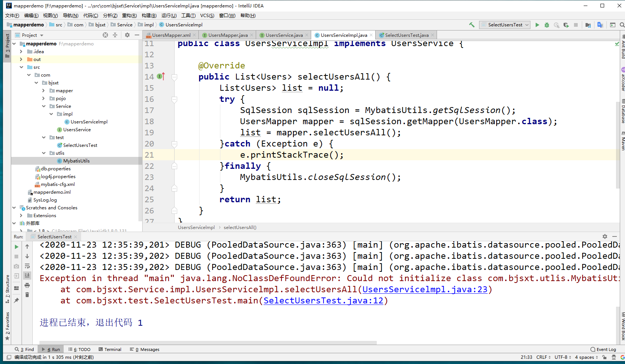Click the Search Everywhere magnifier icon
The height and width of the screenshot is (364, 625).
pos(622,25)
